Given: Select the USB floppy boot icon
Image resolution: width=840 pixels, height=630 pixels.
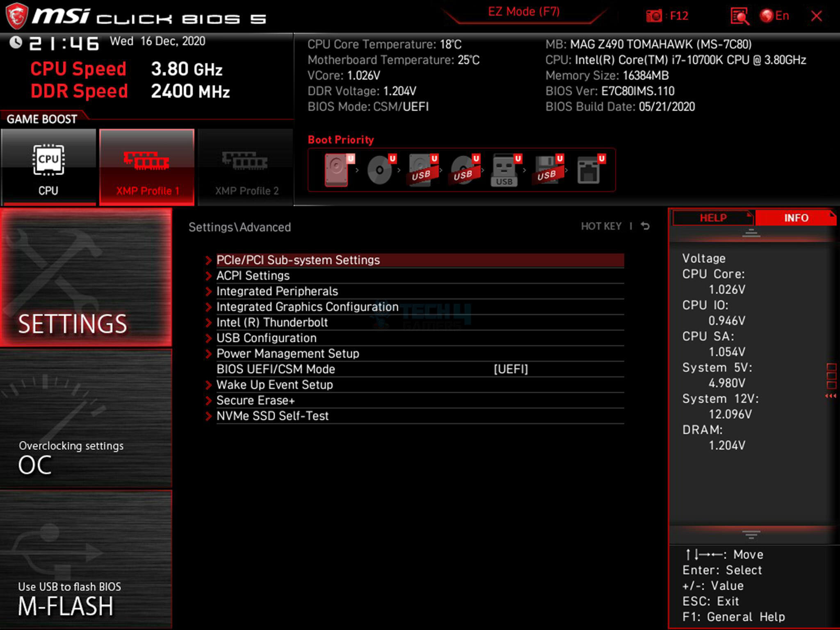Looking at the screenshot, I should coord(548,170).
